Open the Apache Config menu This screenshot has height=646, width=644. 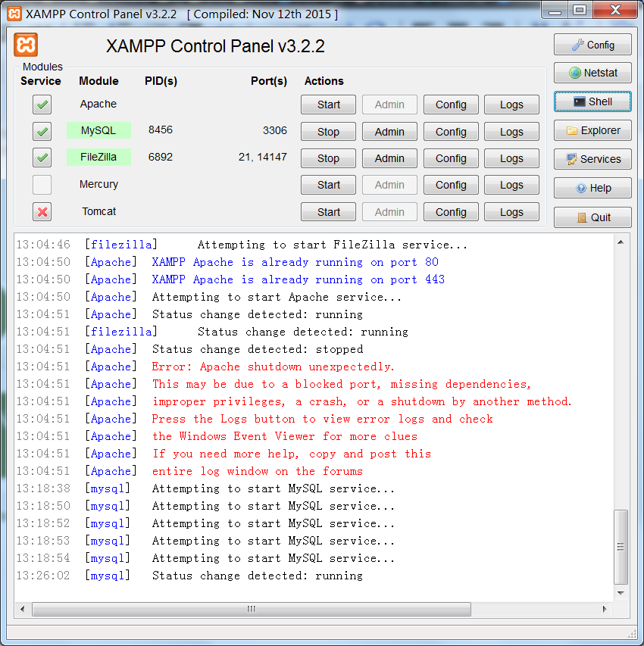pyautogui.click(x=451, y=105)
